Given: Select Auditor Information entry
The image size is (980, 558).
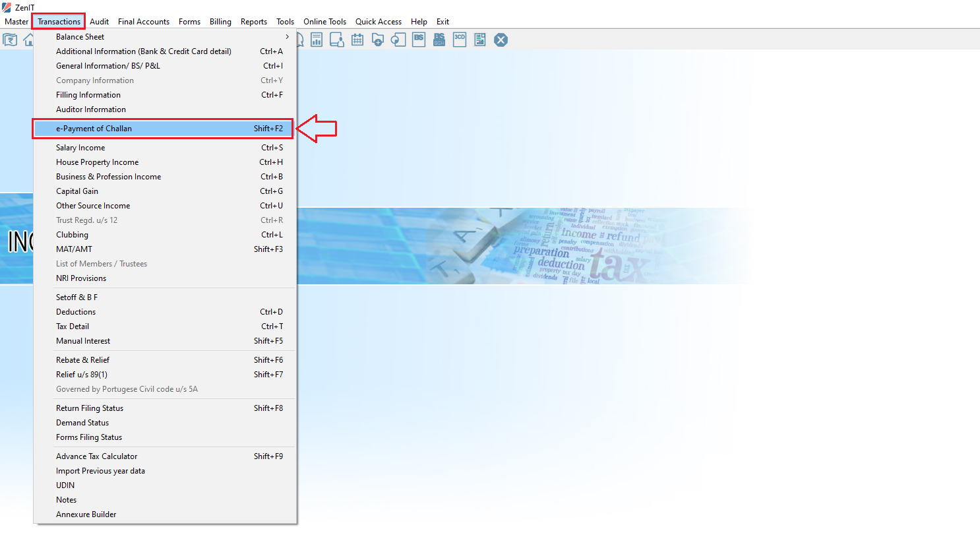Looking at the screenshot, I should pyautogui.click(x=165, y=109).
